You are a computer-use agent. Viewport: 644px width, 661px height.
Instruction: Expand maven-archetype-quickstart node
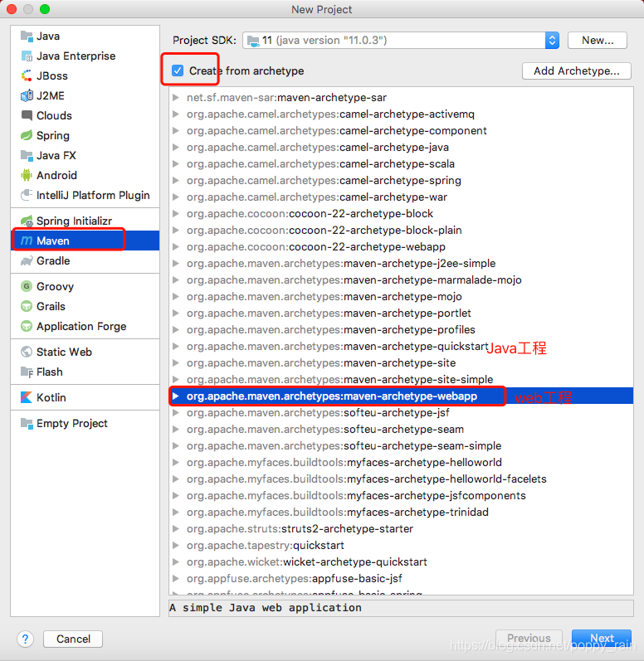[x=176, y=347]
